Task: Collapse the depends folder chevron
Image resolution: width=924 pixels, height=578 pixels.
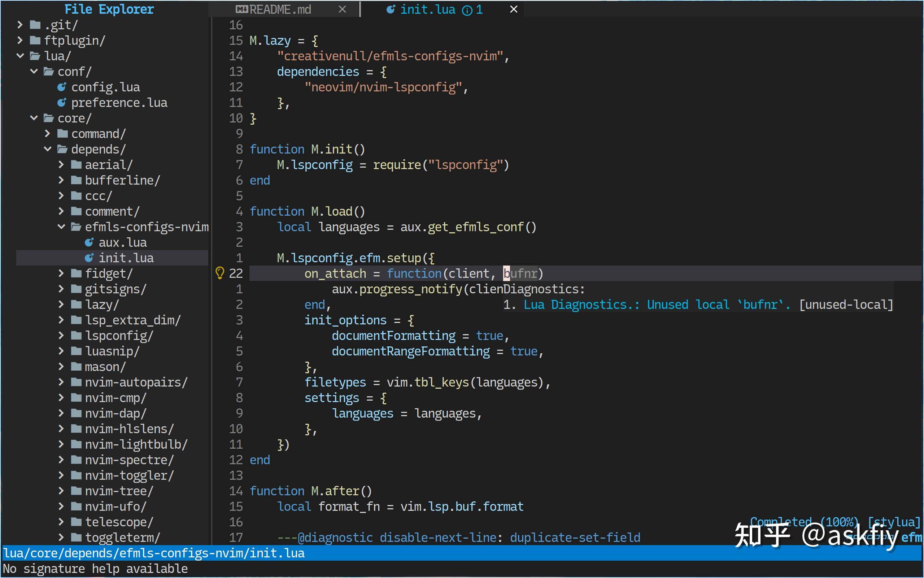Action: point(48,149)
